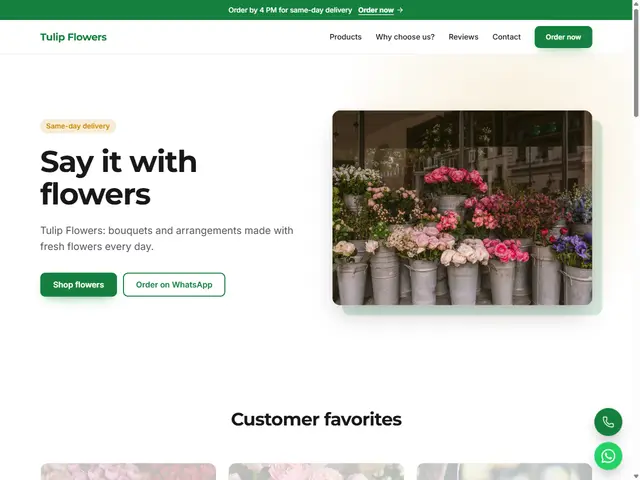Follow the Order now link in top banner
This screenshot has width=640, height=480.
[x=380, y=10]
